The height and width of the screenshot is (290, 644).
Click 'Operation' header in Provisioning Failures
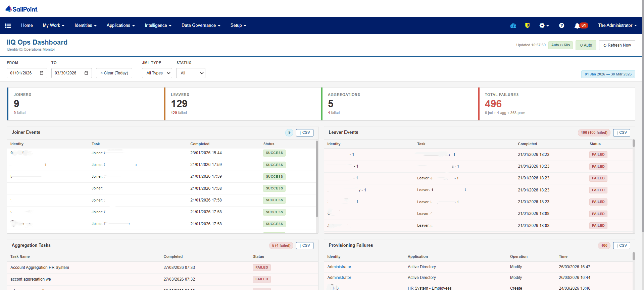(519, 256)
